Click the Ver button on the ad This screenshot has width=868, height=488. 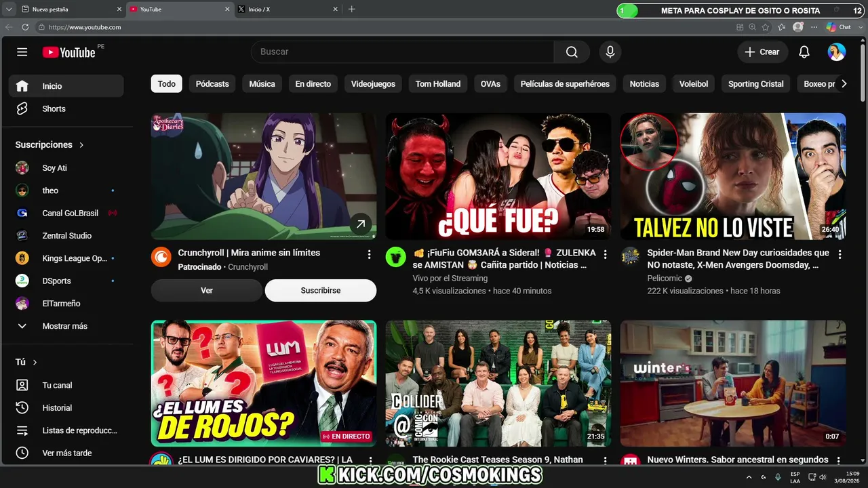[x=207, y=290]
